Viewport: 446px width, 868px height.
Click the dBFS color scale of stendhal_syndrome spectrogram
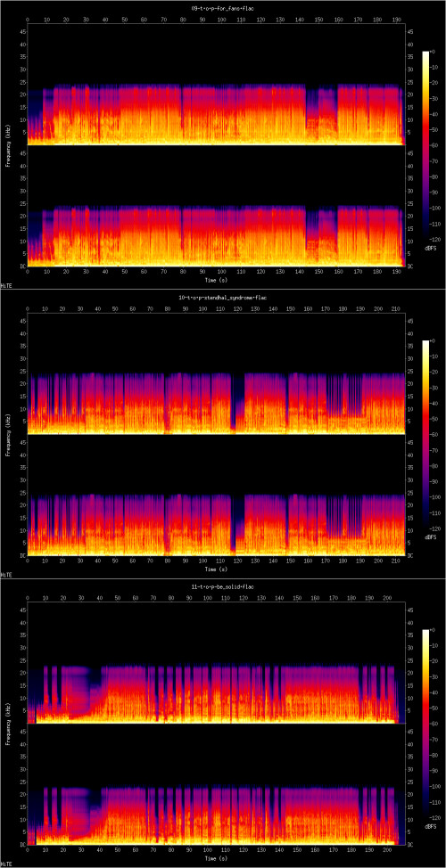pyautogui.click(x=425, y=433)
